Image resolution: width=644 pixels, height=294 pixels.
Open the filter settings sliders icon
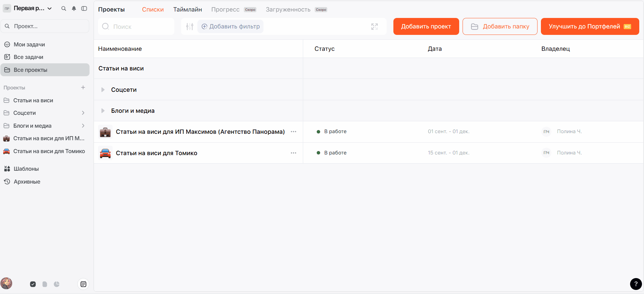click(190, 26)
